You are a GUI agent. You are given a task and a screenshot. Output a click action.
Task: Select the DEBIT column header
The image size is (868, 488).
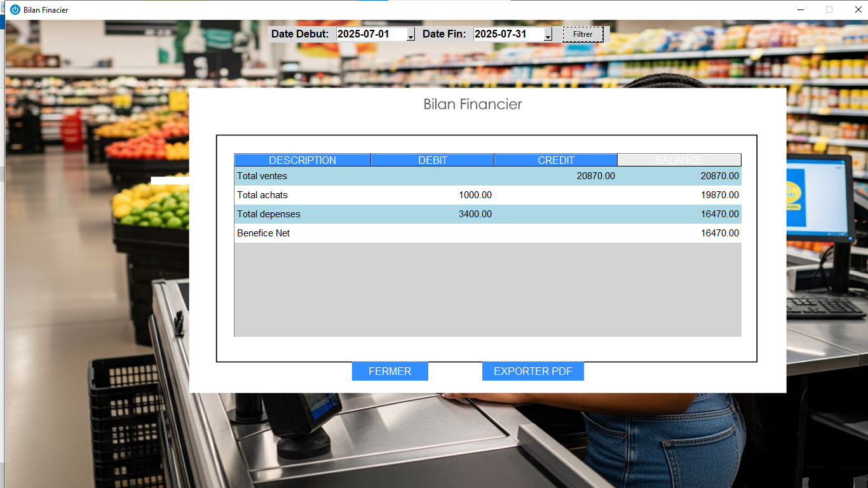432,160
